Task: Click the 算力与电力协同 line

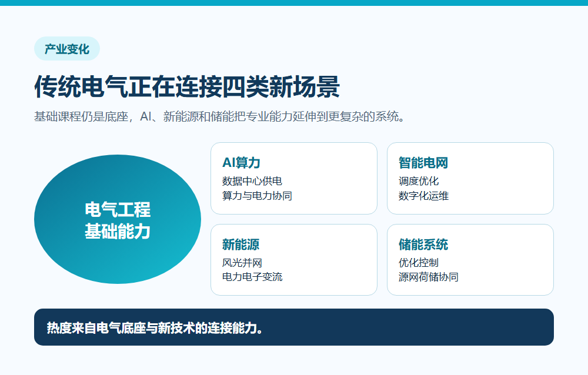Action: (257, 196)
